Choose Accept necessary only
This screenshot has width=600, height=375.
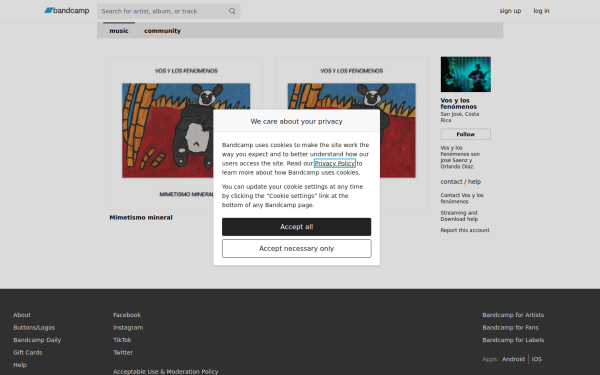click(297, 249)
